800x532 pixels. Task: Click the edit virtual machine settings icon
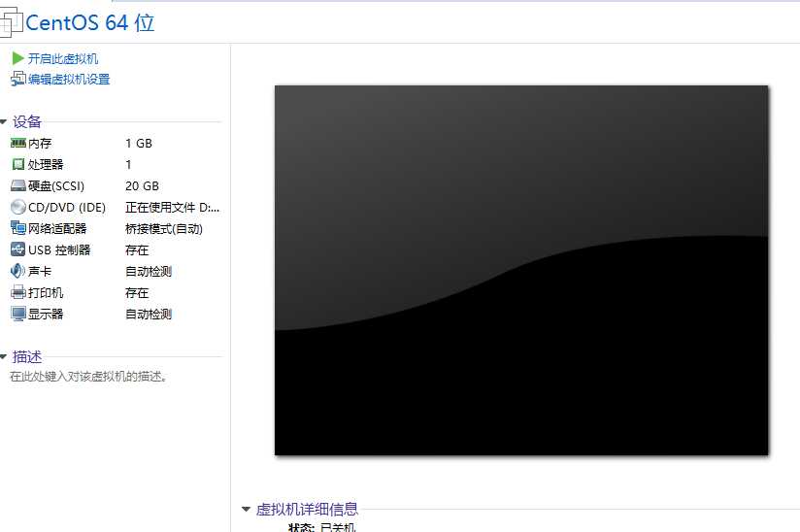[x=17, y=79]
